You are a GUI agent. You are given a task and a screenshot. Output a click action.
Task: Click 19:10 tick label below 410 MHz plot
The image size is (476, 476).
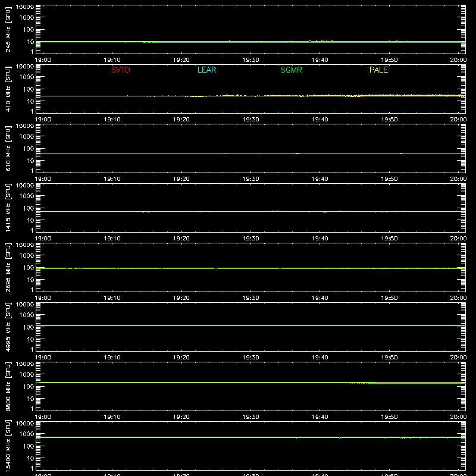point(112,120)
